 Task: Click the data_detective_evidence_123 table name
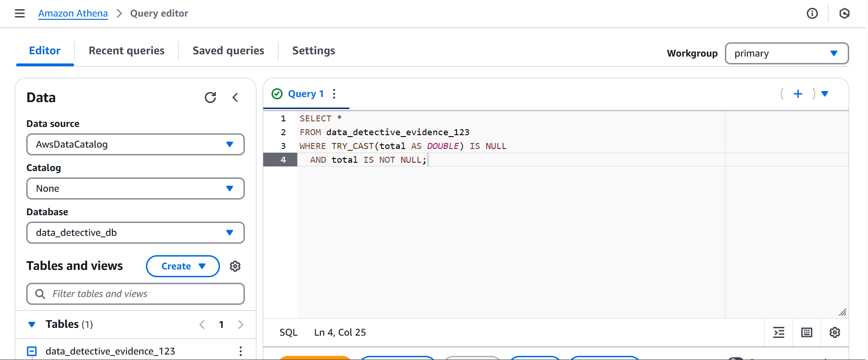[110, 351]
